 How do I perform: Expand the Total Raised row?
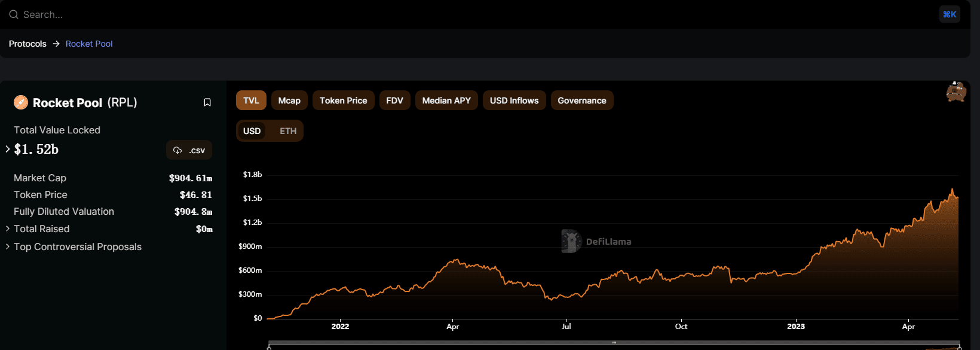[8, 229]
